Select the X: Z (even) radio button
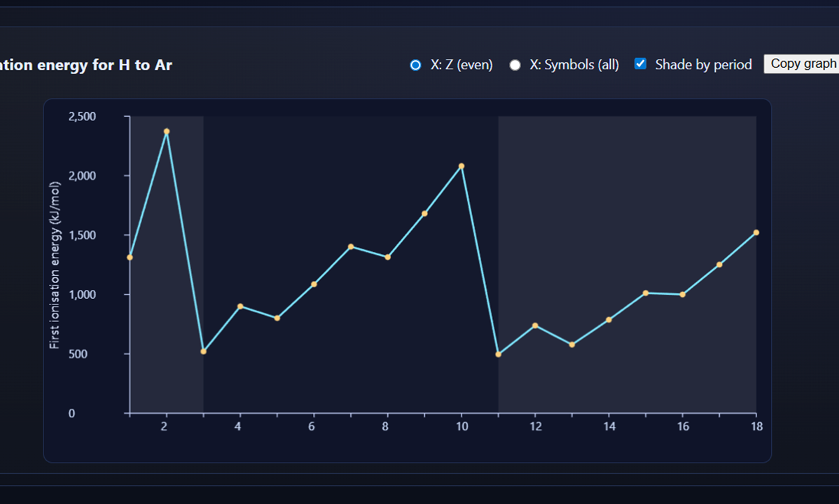This screenshot has height=504, width=839. 415,64
